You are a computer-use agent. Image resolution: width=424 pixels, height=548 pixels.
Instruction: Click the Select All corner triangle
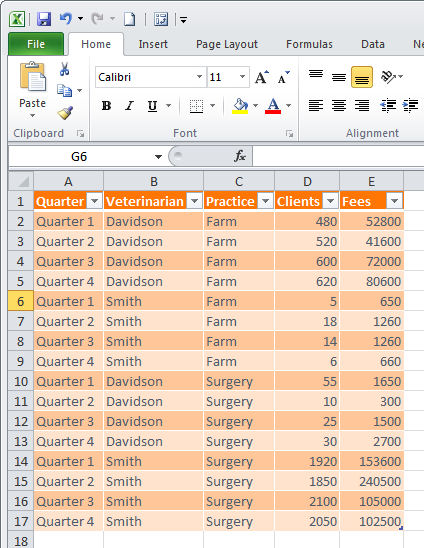pyautogui.click(x=21, y=181)
